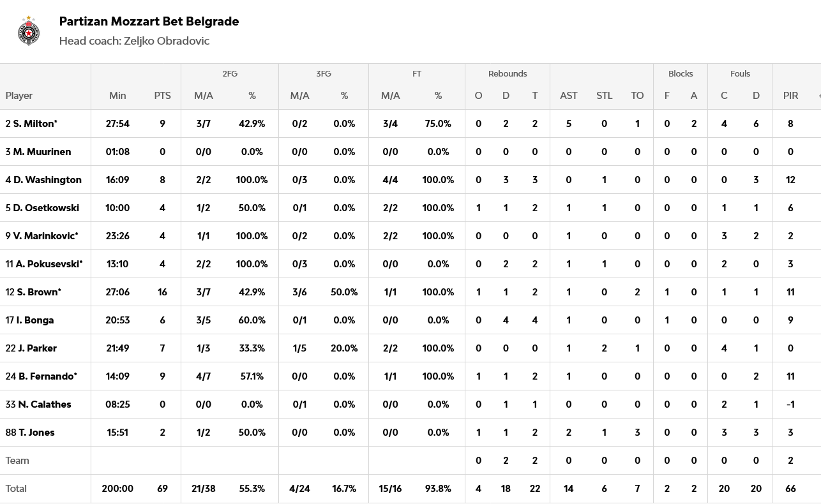Click the STL column header
Viewport: 821px width, 504px height.
point(604,96)
